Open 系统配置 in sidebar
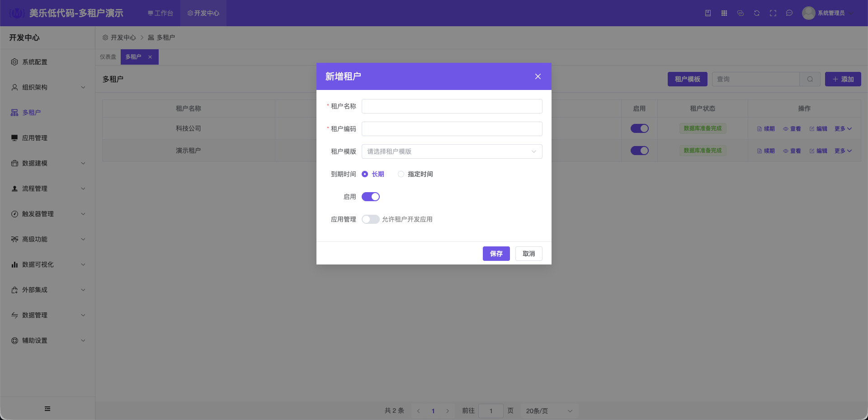Screen dimensions: 868x420 point(47,62)
